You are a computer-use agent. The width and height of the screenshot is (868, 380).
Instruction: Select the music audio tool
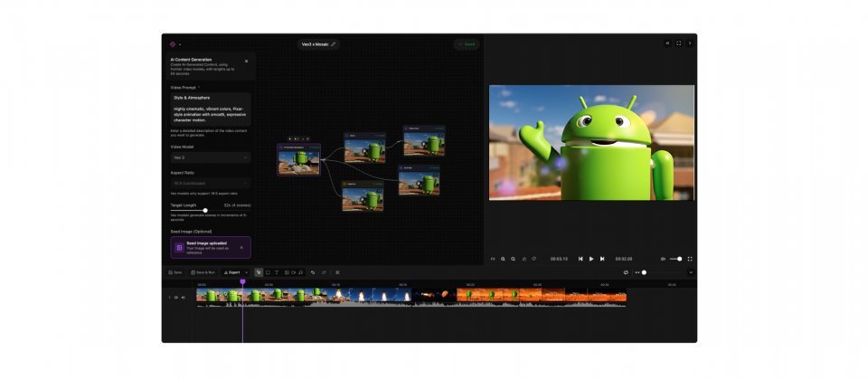coord(300,272)
